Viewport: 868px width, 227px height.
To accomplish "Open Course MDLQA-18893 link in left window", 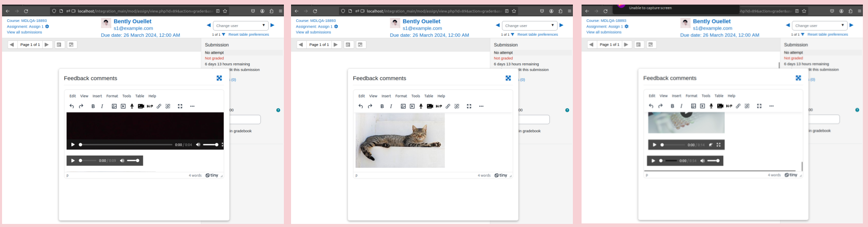I will tap(27, 21).
